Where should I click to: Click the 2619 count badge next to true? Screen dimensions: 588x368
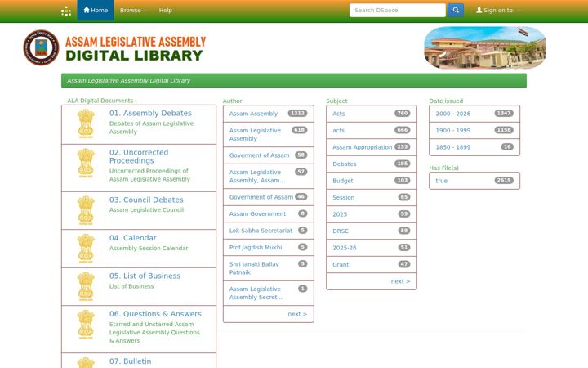click(x=504, y=180)
